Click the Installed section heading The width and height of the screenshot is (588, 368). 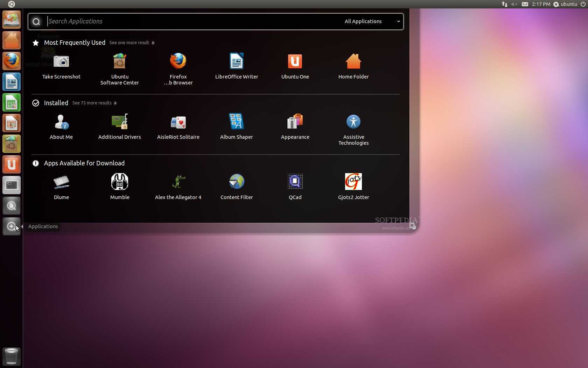coord(56,103)
